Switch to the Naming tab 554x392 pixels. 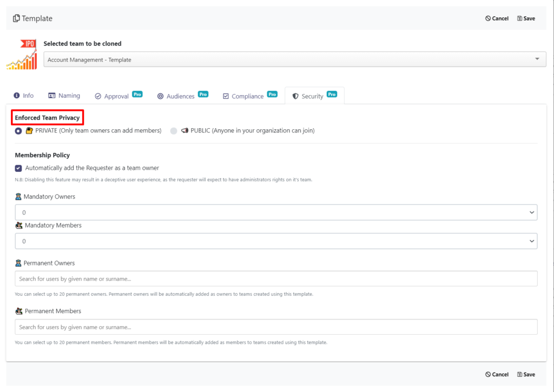tap(64, 96)
